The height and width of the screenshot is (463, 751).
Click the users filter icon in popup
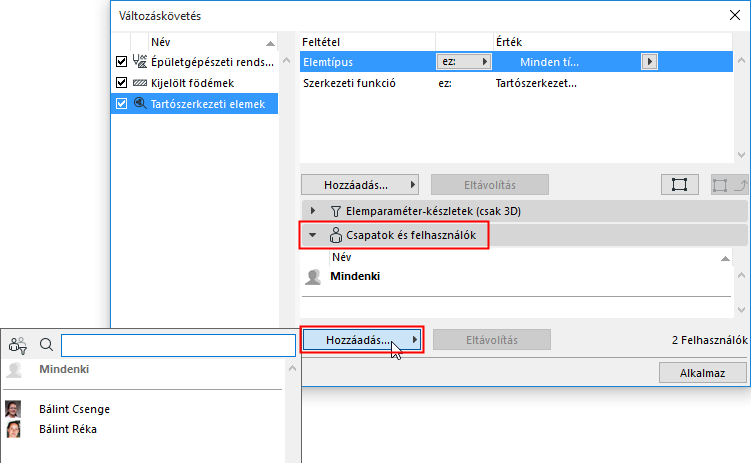click(x=17, y=345)
